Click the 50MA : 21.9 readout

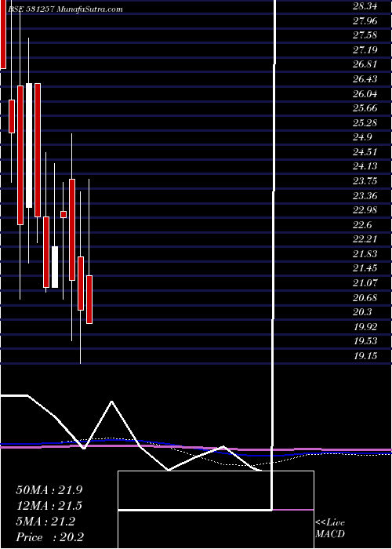(x=49, y=490)
